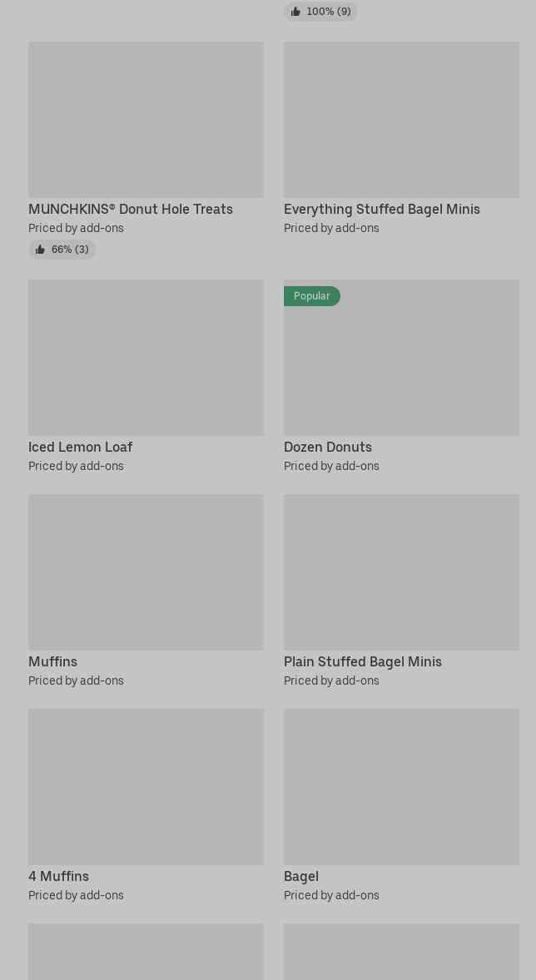Click the Dozen Donuts title

click(x=328, y=448)
